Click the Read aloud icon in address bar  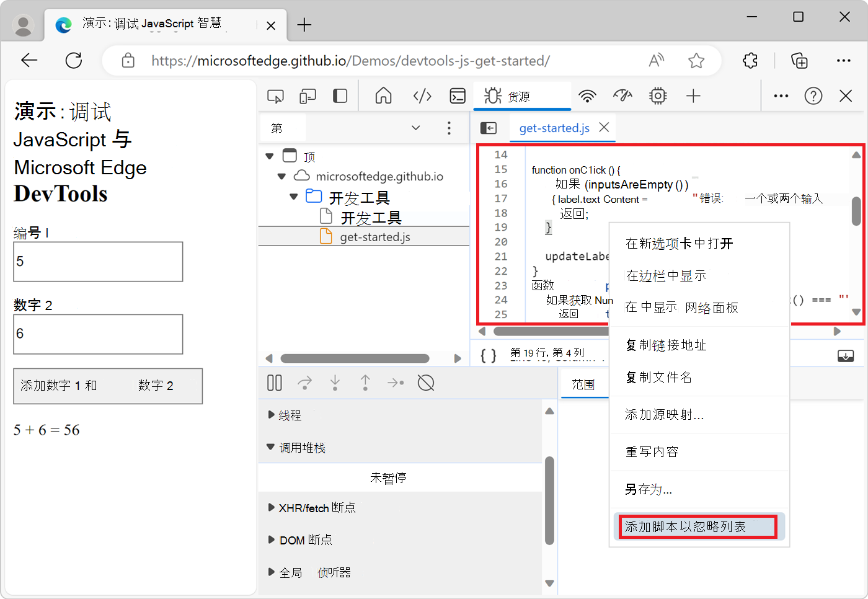[657, 60]
